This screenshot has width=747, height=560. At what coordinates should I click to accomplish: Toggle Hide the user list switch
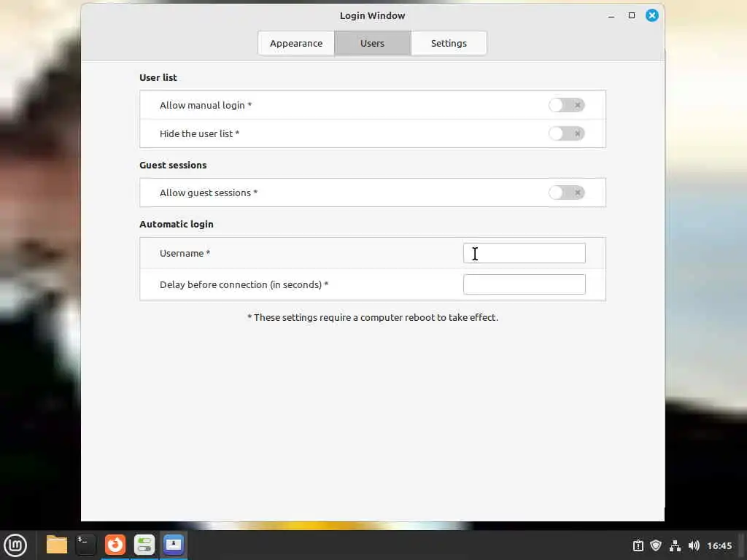click(x=566, y=134)
